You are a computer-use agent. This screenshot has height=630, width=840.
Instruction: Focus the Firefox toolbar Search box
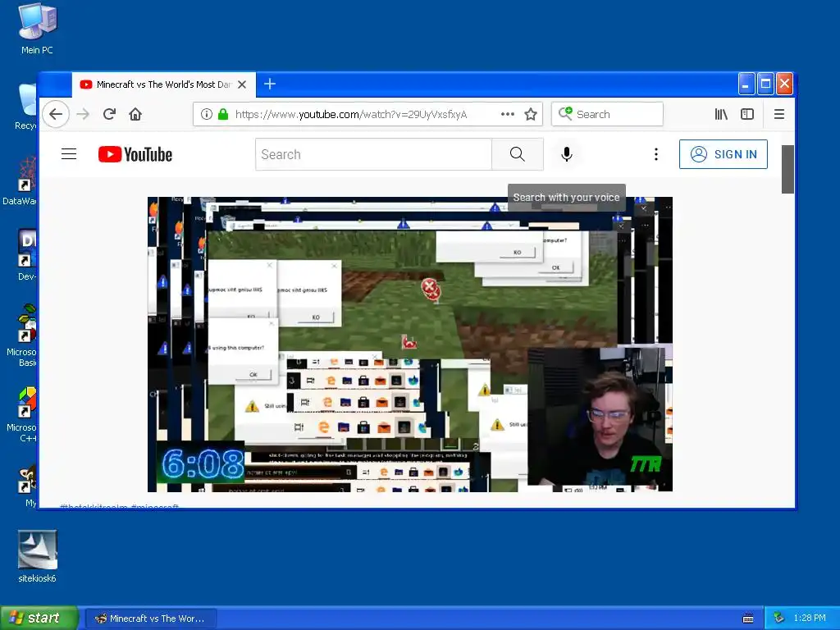click(607, 114)
